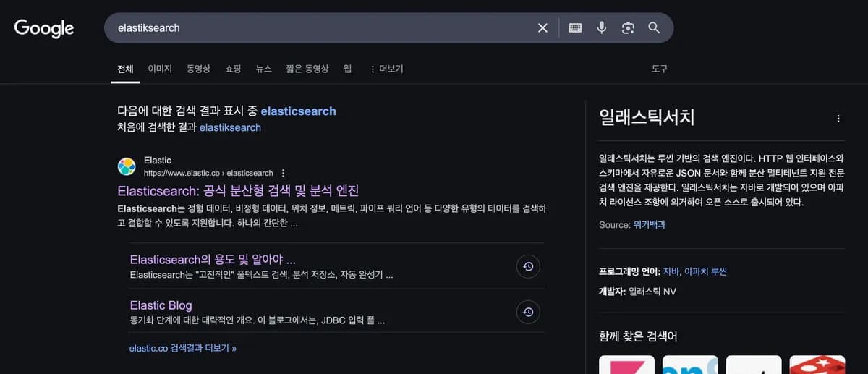
Task: Click the https://www.elastic.co › elasticsearch URL
Action: click(x=208, y=173)
